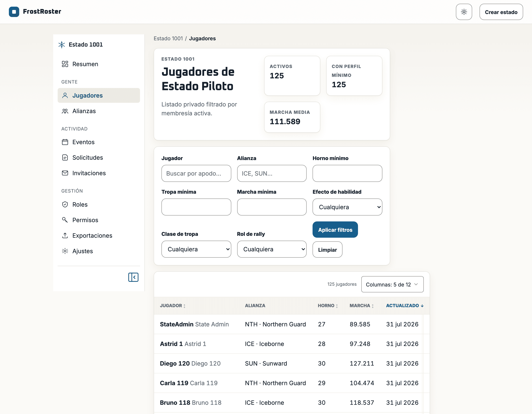Click Limpiar button
This screenshot has height=414, width=532.
coord(327,250)
